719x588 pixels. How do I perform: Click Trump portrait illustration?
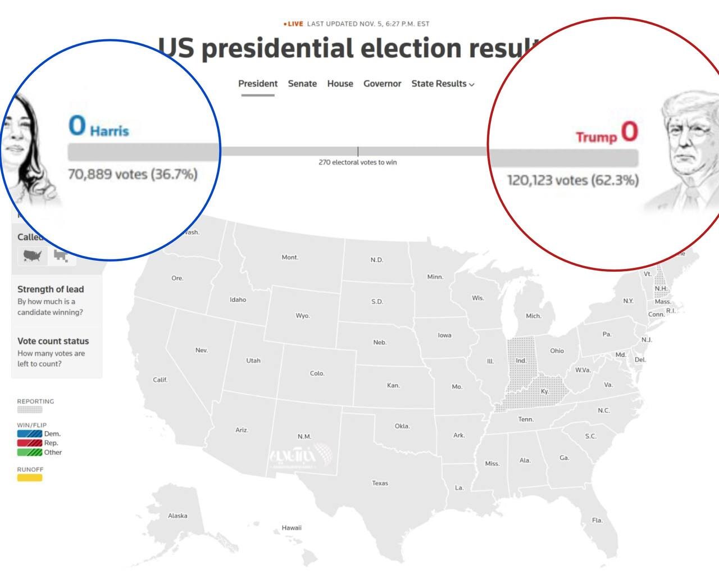tap(688, 152)
